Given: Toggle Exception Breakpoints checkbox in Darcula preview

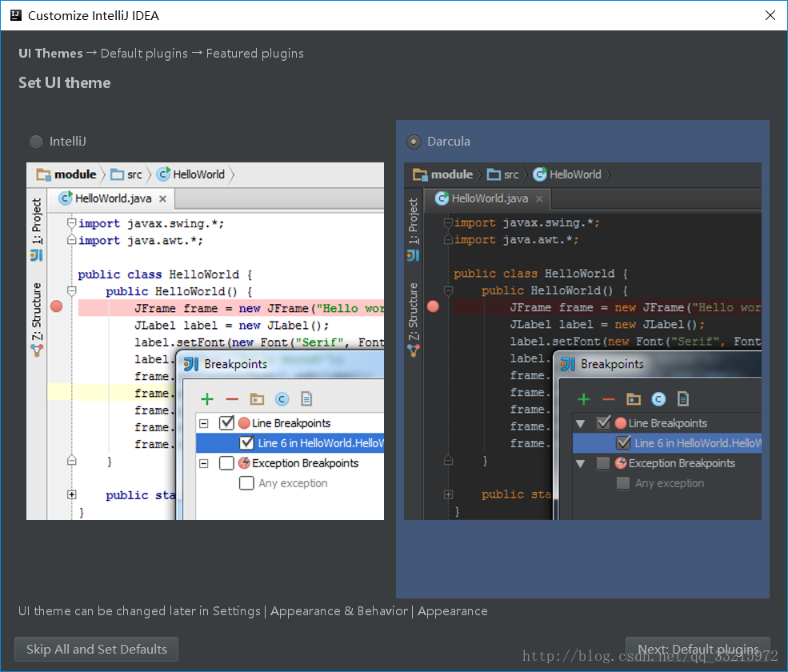Looking at the screenshot, I should 603,463.
